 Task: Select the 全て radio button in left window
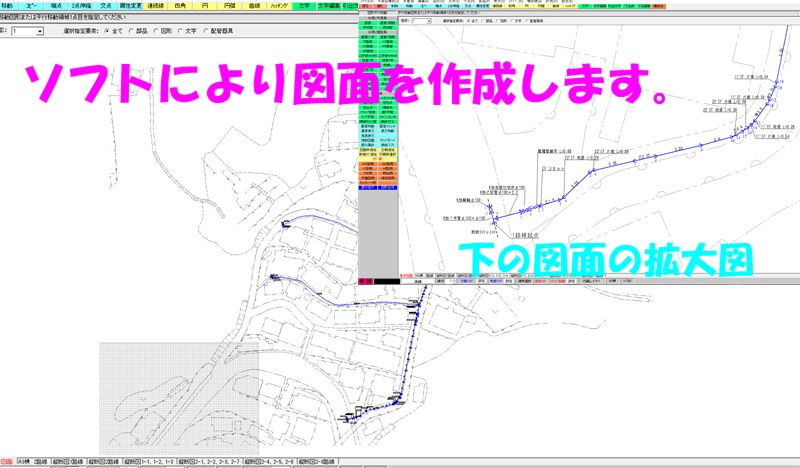(107, 31)
